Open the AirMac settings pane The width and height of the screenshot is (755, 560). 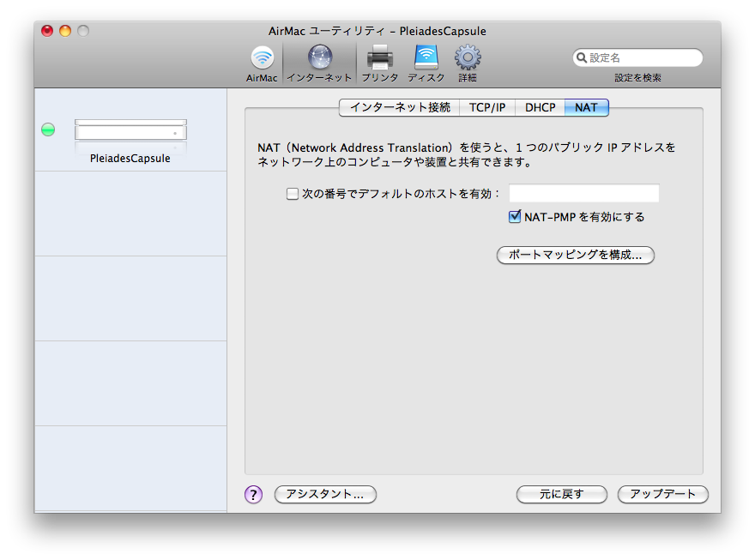point(262,63)
